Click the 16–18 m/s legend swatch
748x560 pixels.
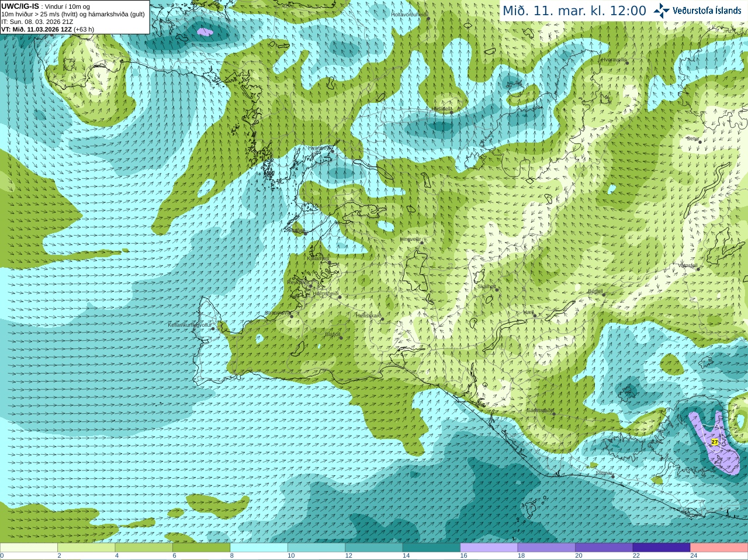click(x=489, y=548)
